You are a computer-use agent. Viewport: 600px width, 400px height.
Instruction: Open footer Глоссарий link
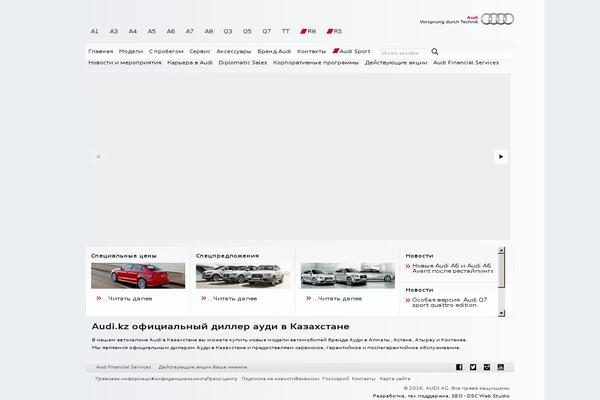coord(336,379)
